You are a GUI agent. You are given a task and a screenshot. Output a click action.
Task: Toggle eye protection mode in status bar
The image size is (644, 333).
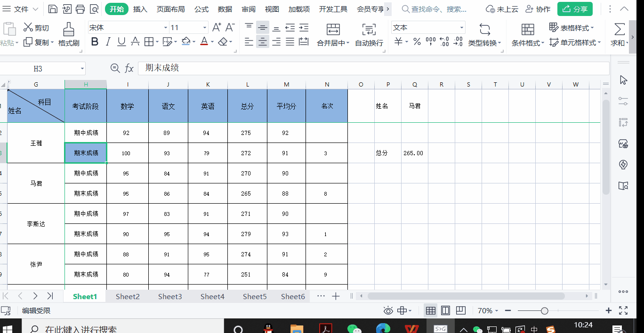coord(388,310)
